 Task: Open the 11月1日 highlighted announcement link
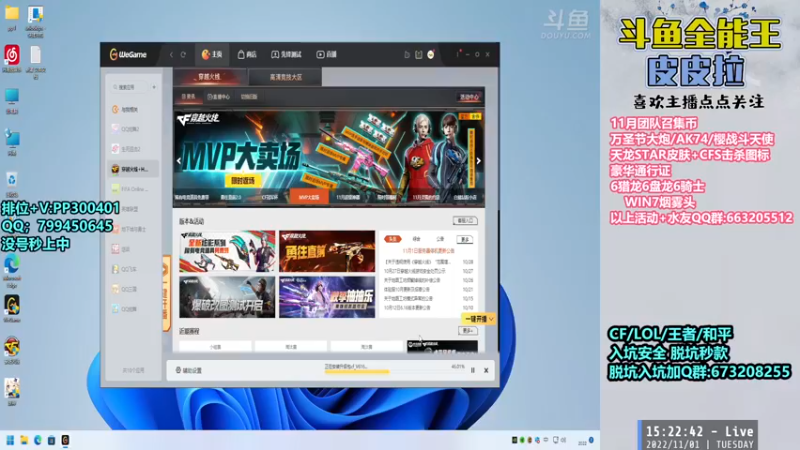(x=428, y=251)
